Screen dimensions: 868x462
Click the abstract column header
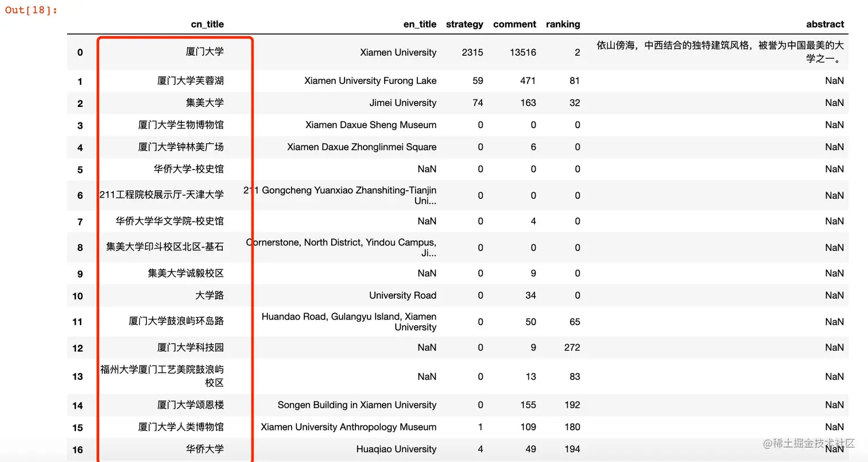pos(825,24)
